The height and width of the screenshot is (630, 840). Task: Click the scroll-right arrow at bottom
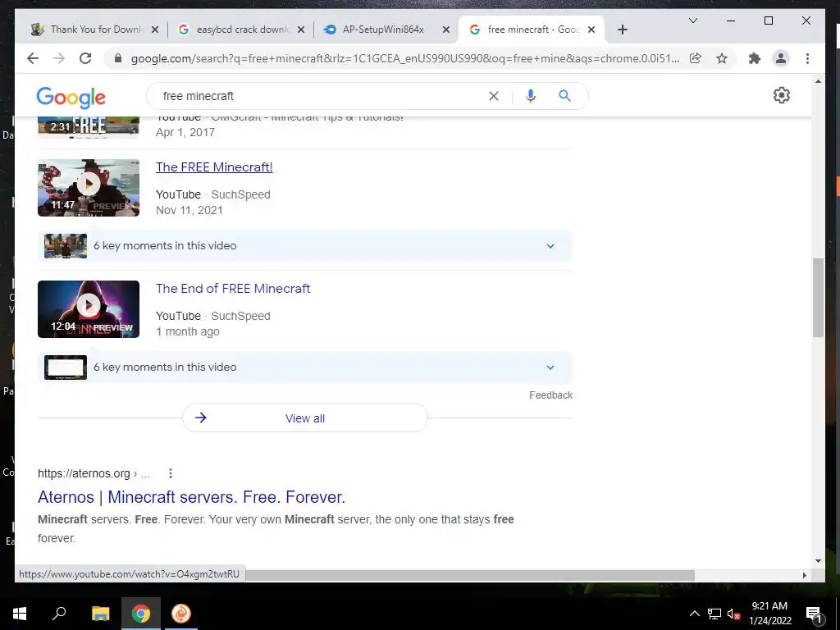(x=805, y=575)
